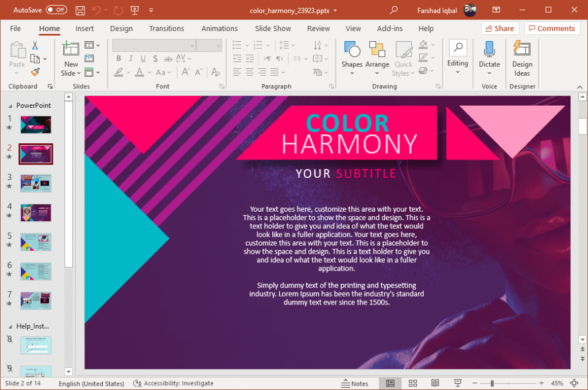Open the Transitions tab
Viewport: 588px width, 390px height.
[x=167, y=28]
